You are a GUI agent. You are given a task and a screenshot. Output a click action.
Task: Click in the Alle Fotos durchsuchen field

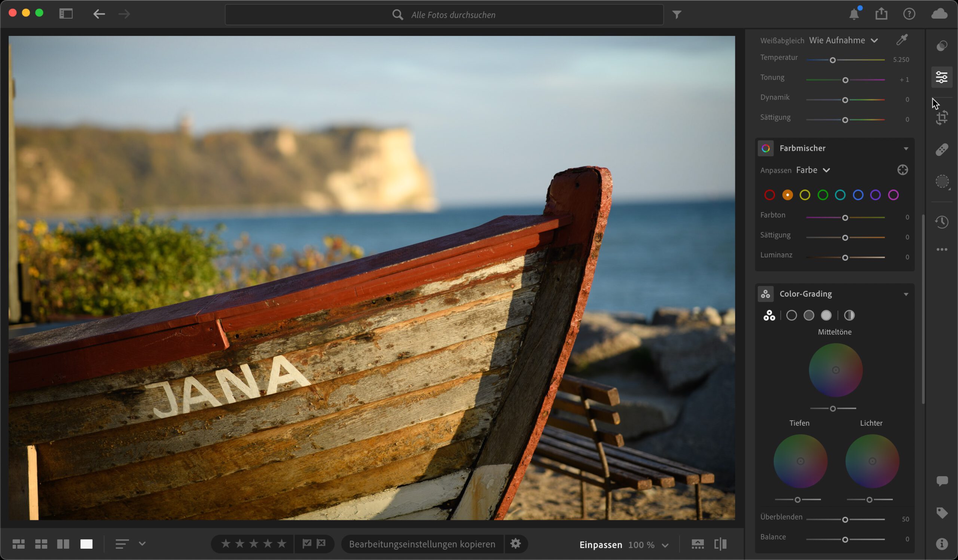coord(452,15)
